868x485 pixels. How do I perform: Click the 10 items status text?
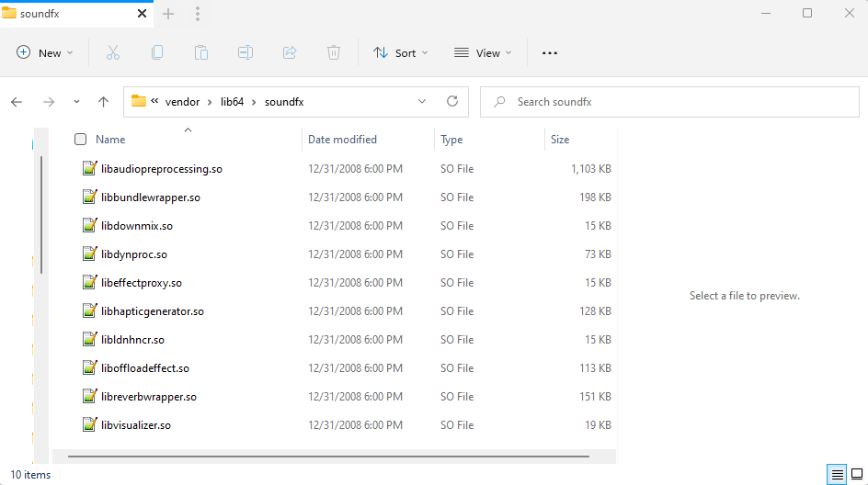click(30, 475)
